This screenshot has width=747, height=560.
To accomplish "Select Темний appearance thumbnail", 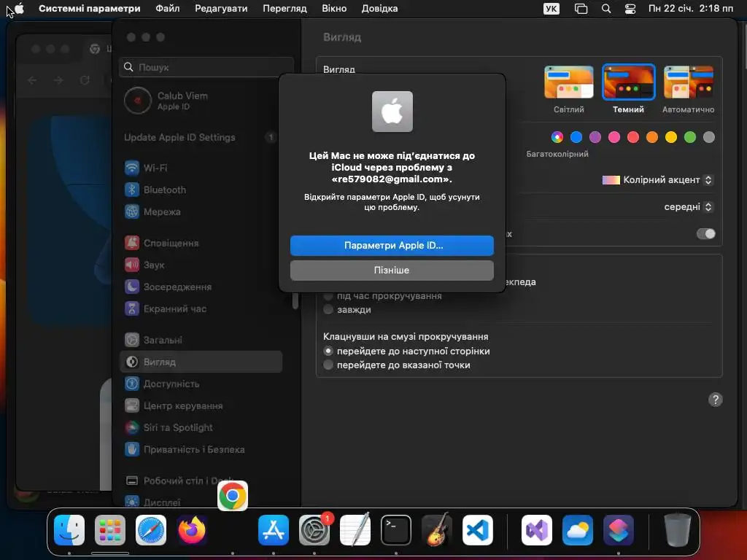I will [628, 82].
